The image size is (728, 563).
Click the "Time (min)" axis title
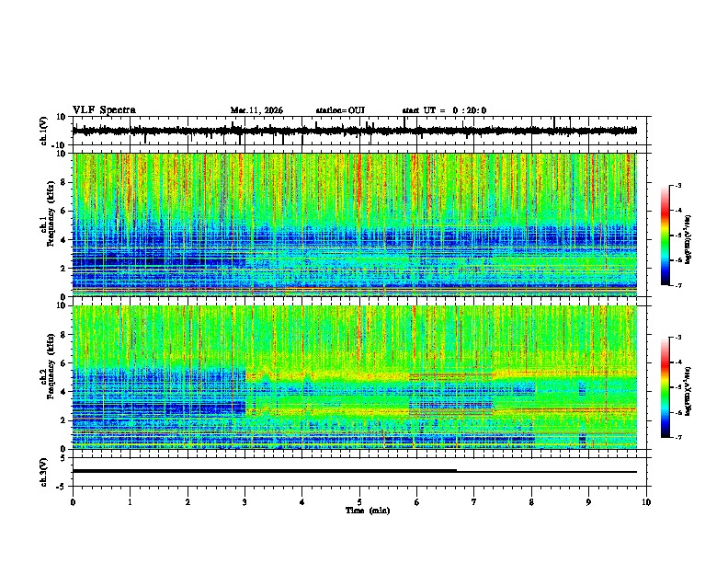(x=368, y=511)
